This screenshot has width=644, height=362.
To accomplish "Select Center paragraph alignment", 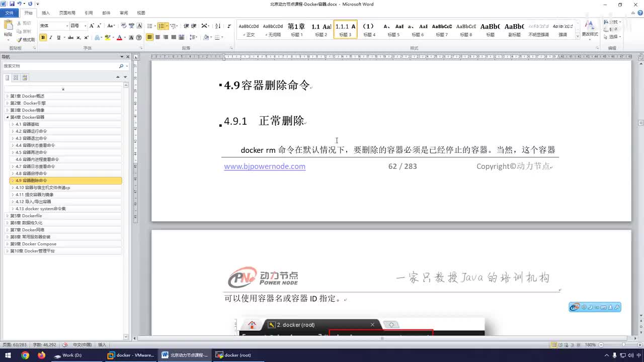I will [157, 37].
